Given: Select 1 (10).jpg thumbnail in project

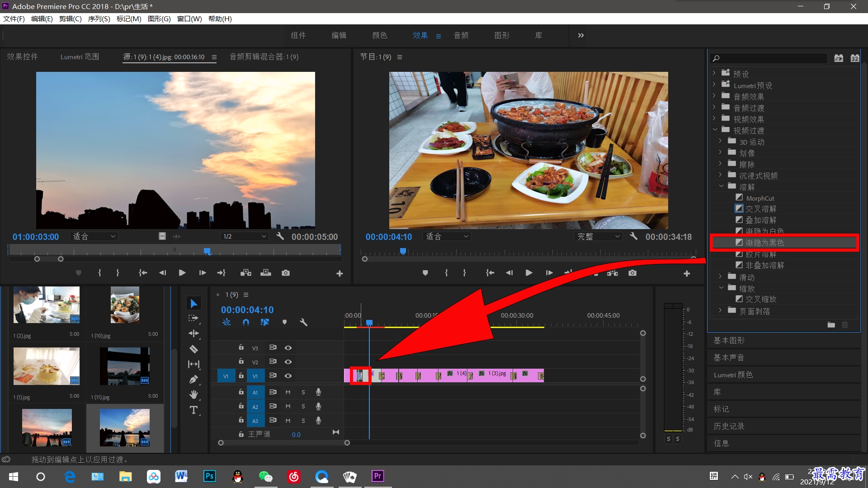Looking at the screenshot, I should (x=125, y=305).
